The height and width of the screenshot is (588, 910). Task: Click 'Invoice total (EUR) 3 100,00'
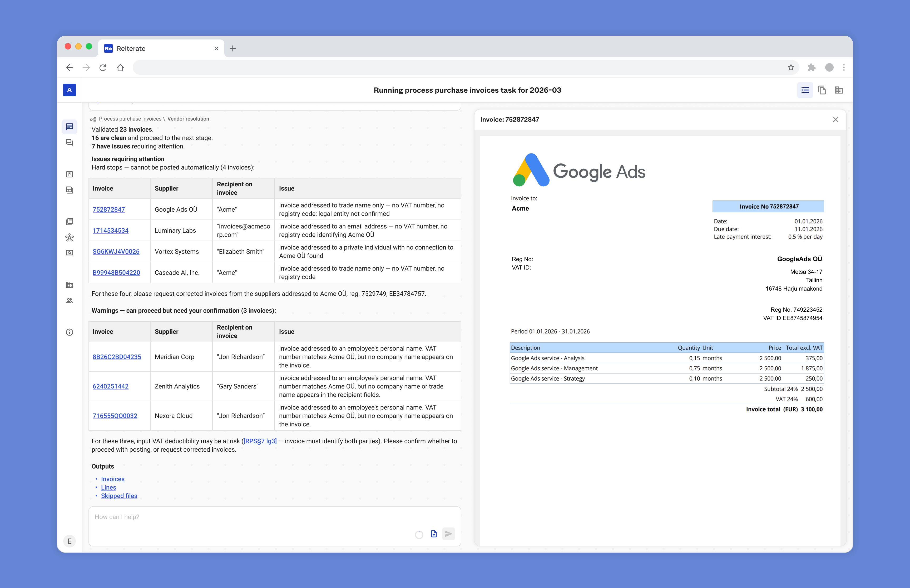point(784,409)
